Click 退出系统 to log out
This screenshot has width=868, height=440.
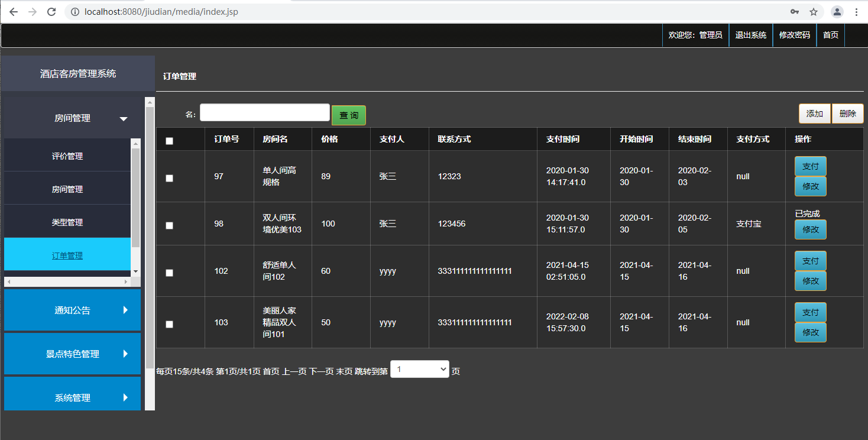[750, 35]
